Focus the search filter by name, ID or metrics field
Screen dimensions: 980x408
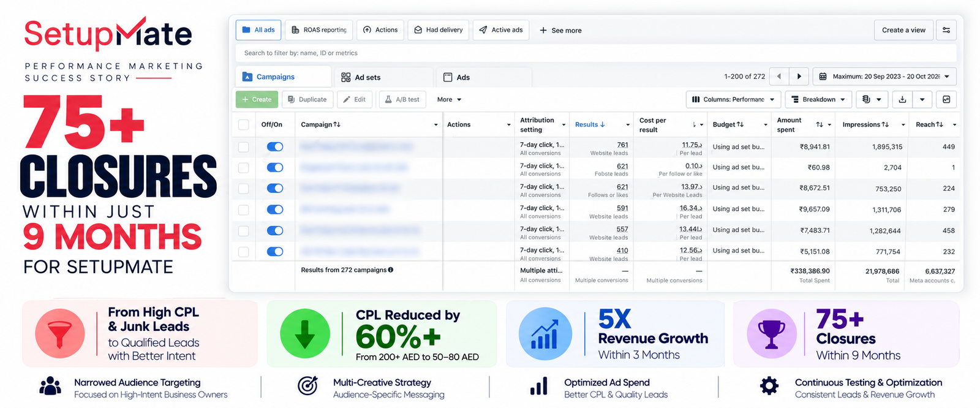(x=595, y=53)
